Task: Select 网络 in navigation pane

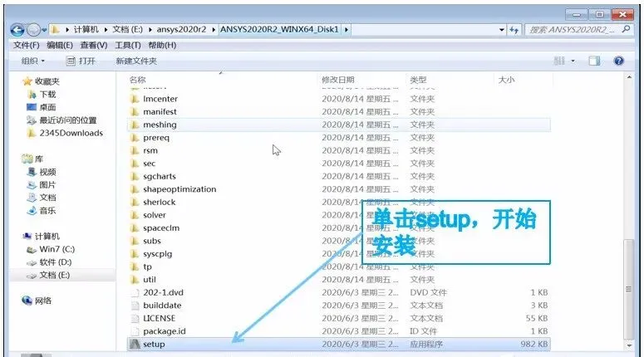Action: point(37,301)
